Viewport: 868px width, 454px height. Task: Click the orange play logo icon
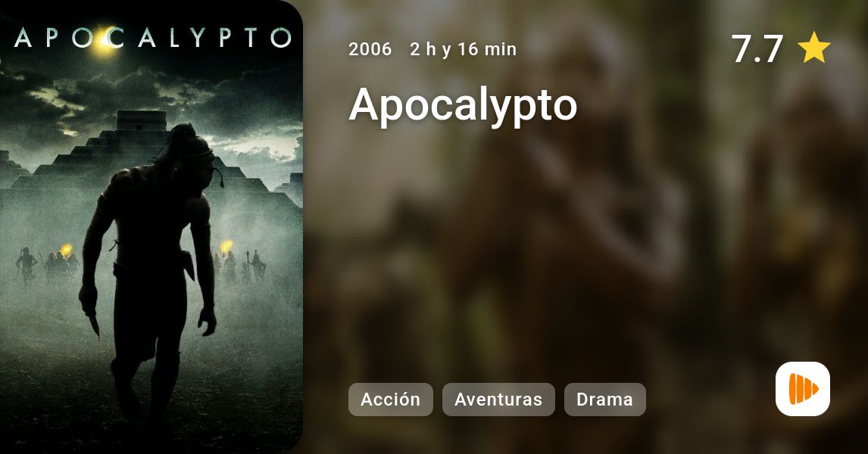coord(803,389)
